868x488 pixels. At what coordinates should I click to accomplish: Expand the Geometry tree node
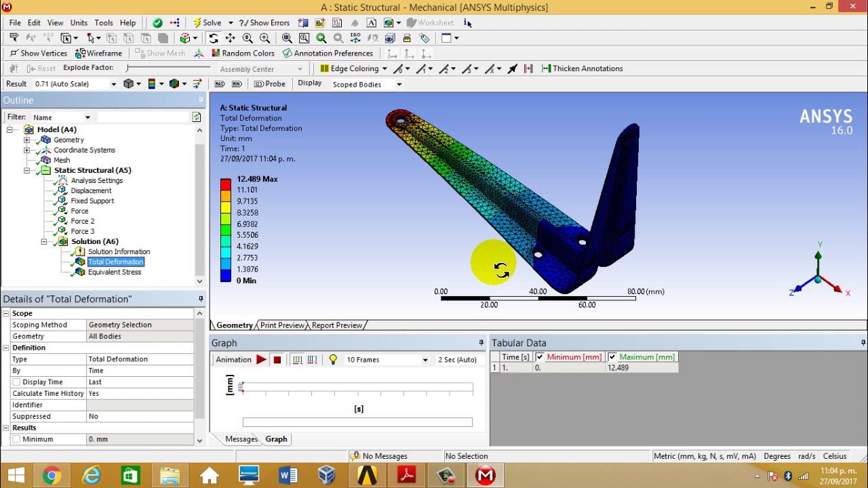click(x=27, y=140)
